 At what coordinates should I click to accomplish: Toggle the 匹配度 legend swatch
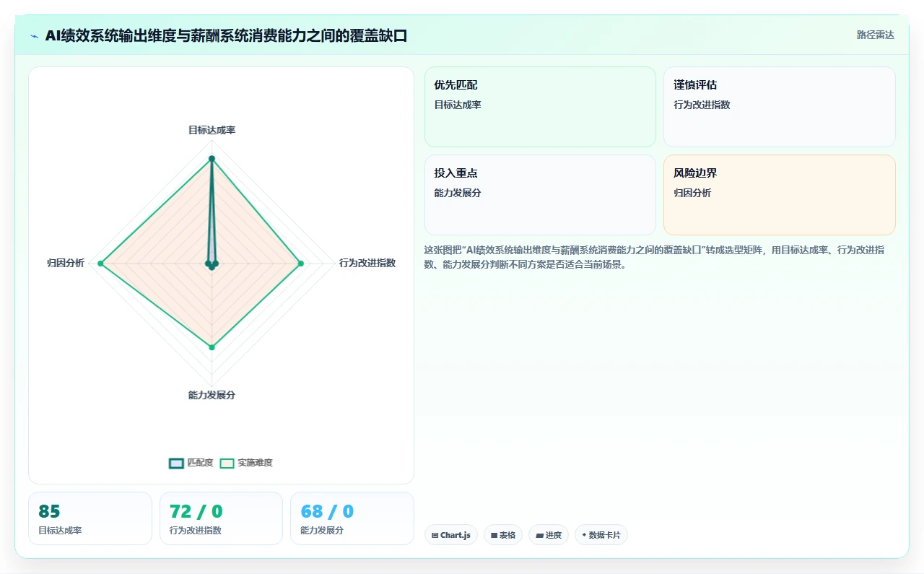click(176, 464)
